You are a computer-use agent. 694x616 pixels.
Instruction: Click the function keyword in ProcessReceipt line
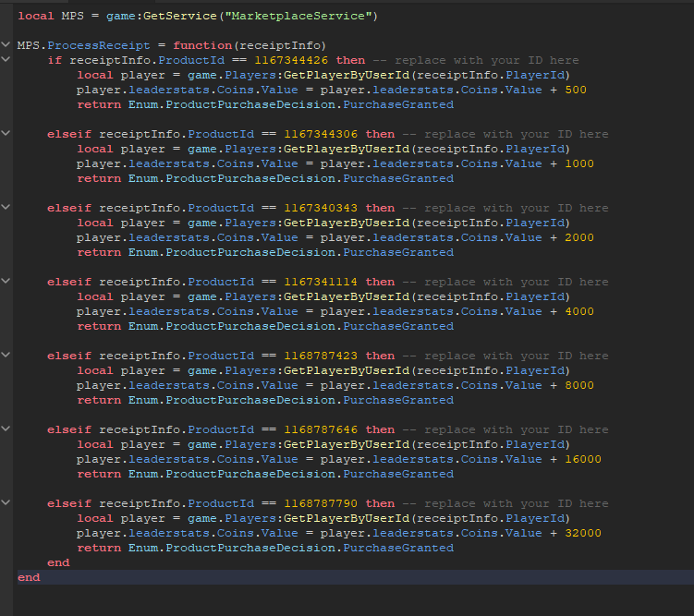point(202,45)
